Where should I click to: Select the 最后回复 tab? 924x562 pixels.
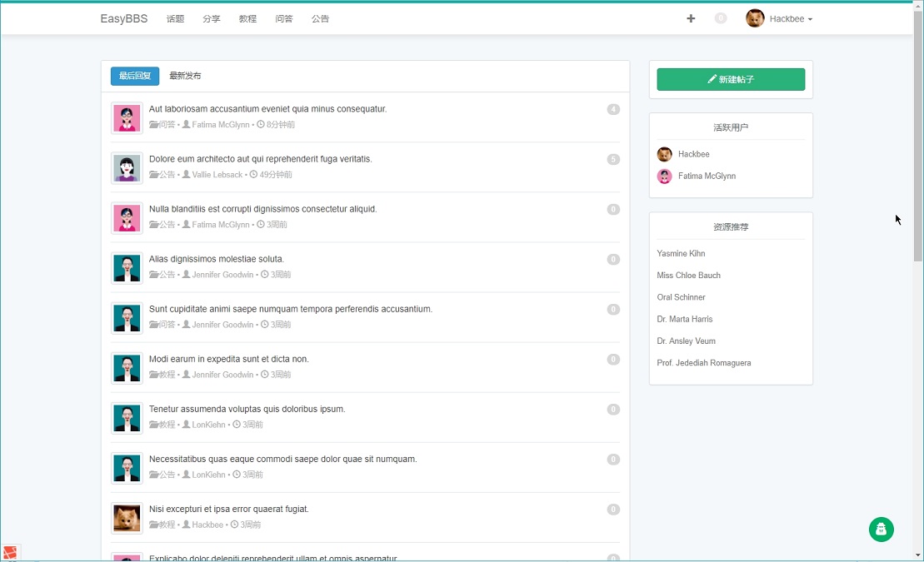click(x=135, y=76)
